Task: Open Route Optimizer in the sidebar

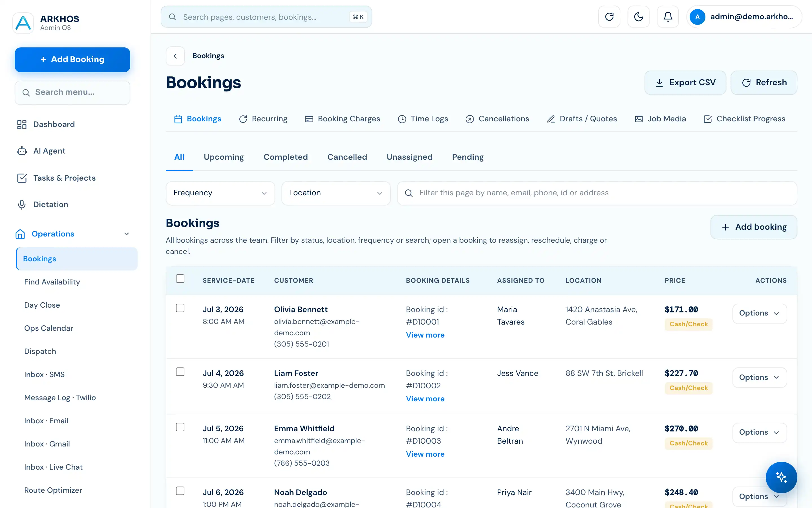Action: (53, 490)
